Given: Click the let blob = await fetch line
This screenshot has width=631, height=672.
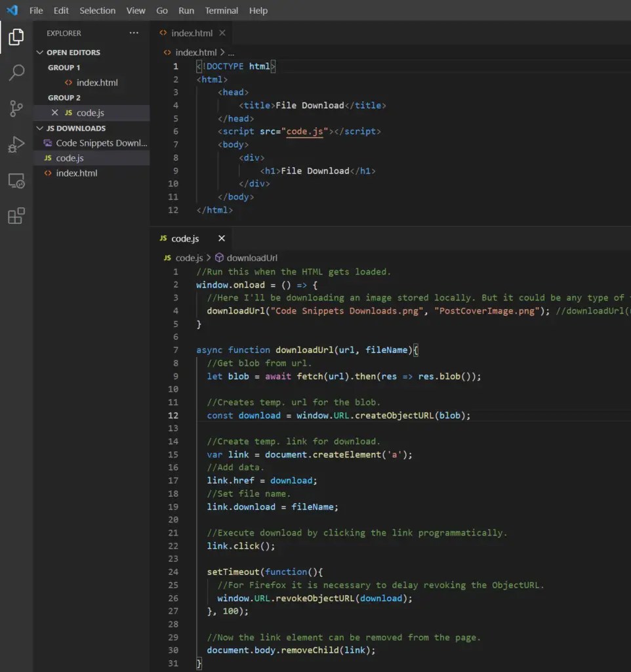Looking at the screenshot, I should (344, 376).
